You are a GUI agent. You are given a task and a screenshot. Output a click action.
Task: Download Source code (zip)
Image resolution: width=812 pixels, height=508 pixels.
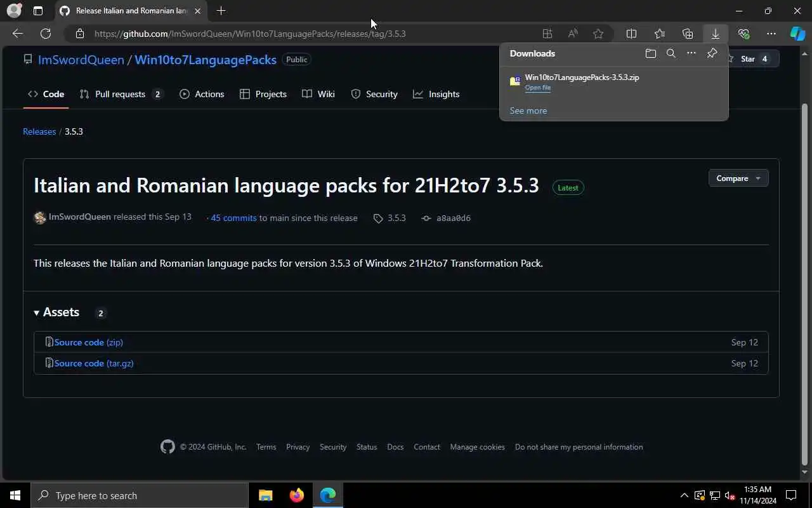(x=88, y=342)
